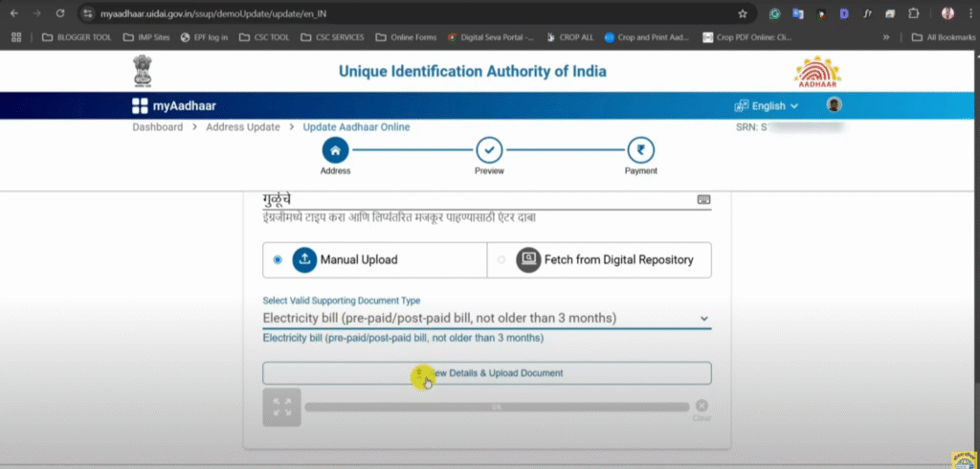Click the Preview step checkmark icon
This screenshot has width=980, height=469.
[x=489, y=150]
